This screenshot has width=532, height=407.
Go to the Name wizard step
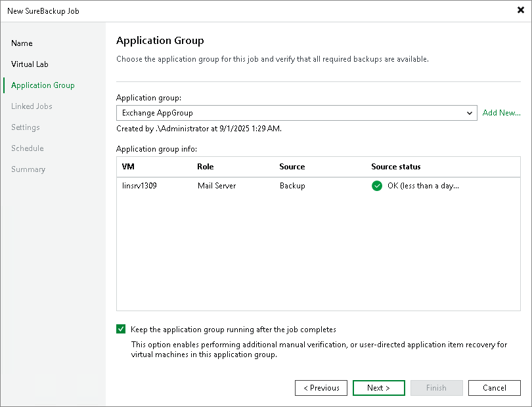coord(22,43)
